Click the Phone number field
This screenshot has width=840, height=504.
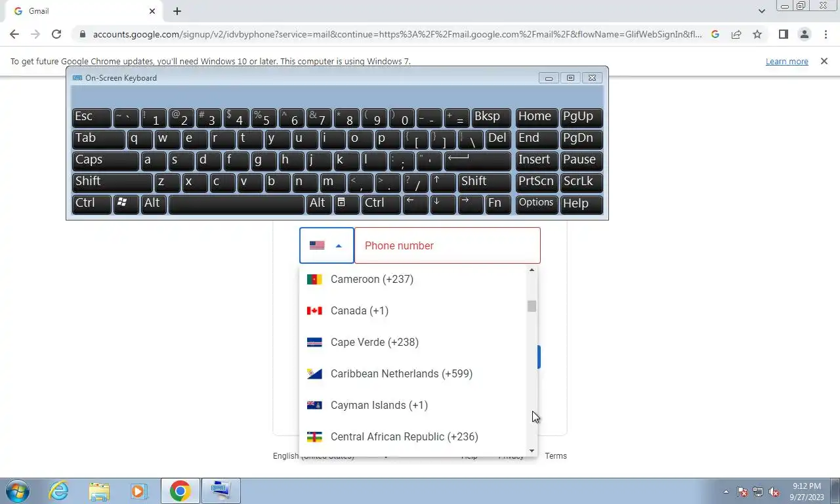(x=448, y=245)
